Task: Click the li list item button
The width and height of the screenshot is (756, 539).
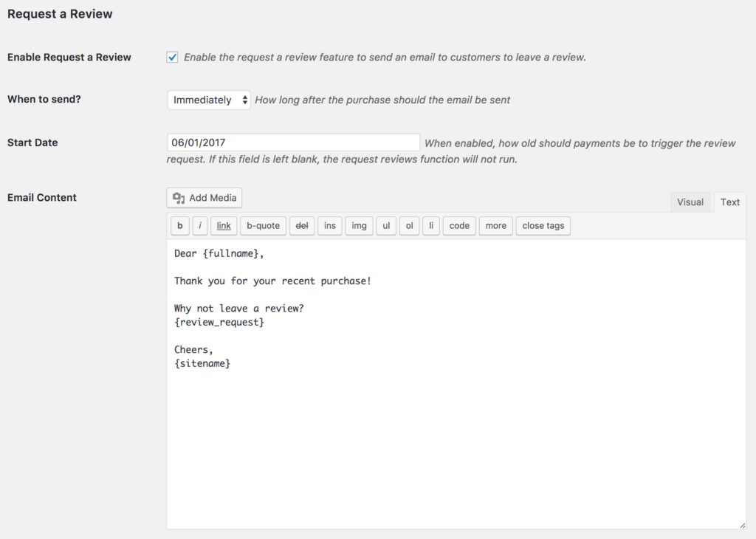Action: [431, 226]
